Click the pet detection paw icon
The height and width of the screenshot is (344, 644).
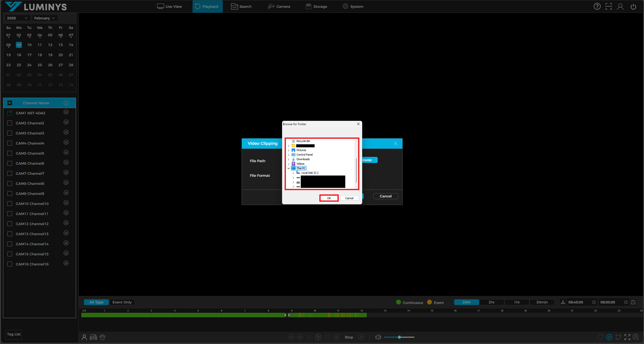click(102, 337)
